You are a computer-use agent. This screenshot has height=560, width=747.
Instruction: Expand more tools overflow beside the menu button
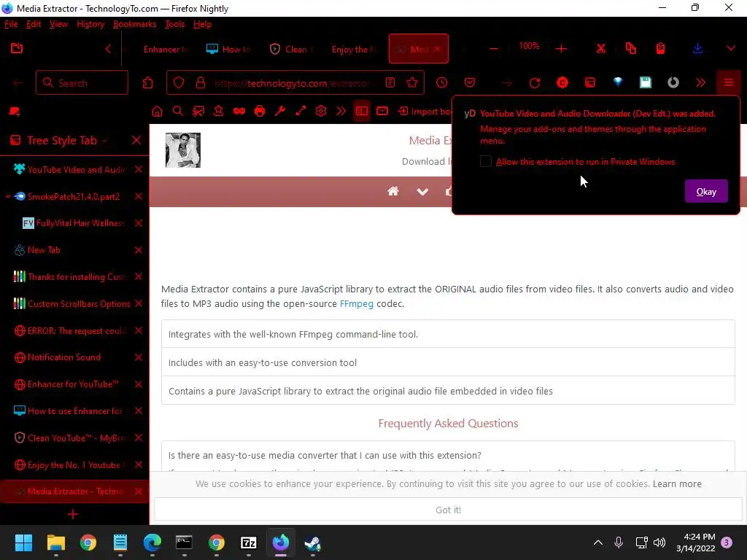700,83
